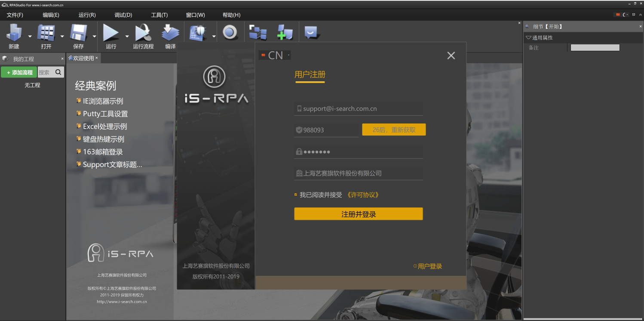Screen dimensions: 644x321
Task: Collapse the 通用属性 properties section
Action: pyautogui.click(x=528, y=37)
